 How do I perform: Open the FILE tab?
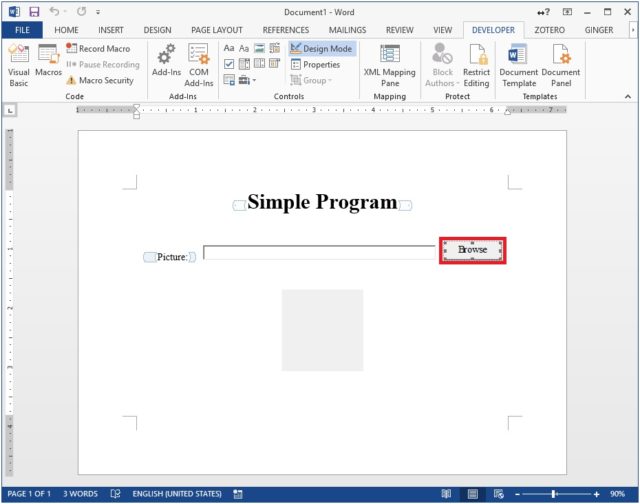click(x=22, y=30)
